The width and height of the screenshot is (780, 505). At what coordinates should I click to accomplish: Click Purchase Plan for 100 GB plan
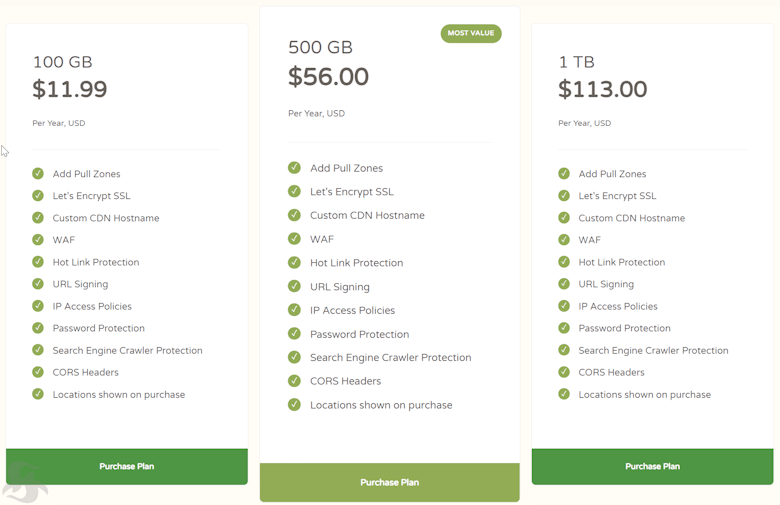(x=127, y=466)
